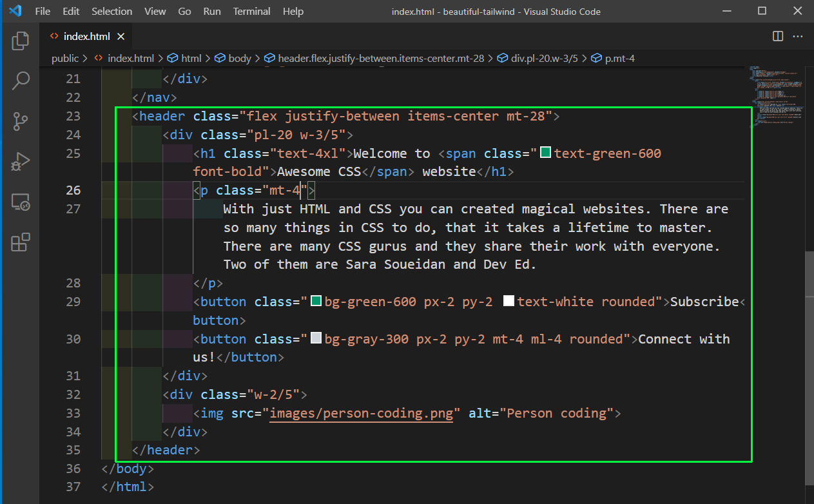Click the "text-4xl" class value

(x=308, y=153)
